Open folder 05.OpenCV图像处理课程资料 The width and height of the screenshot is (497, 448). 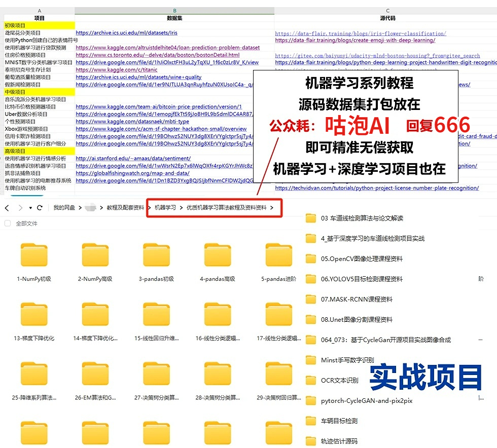tap(354, 258)
